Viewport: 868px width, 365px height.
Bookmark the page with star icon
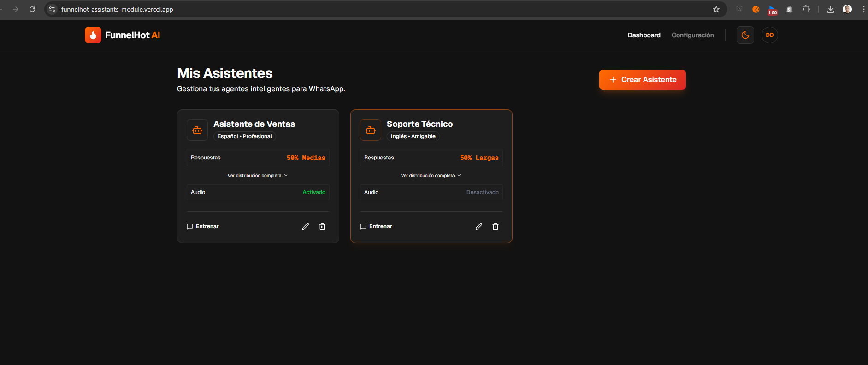coord(716,9)
